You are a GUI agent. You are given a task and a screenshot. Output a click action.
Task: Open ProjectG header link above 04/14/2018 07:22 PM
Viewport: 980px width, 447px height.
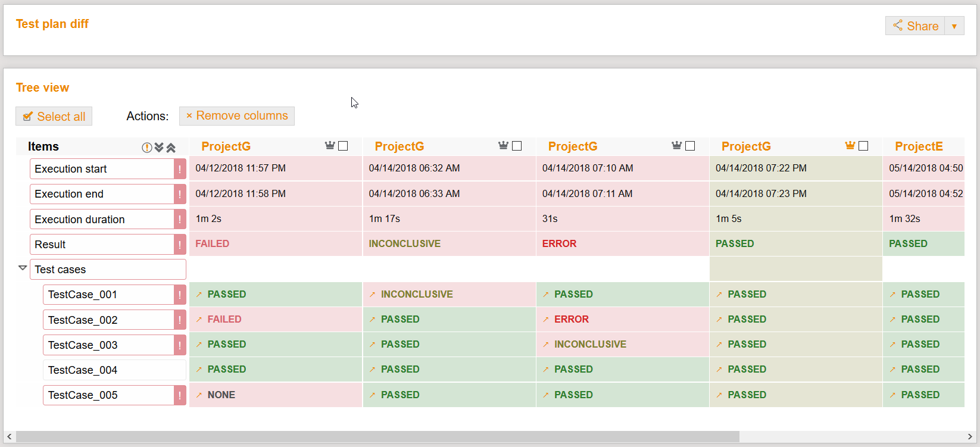(x=746, y=146)
